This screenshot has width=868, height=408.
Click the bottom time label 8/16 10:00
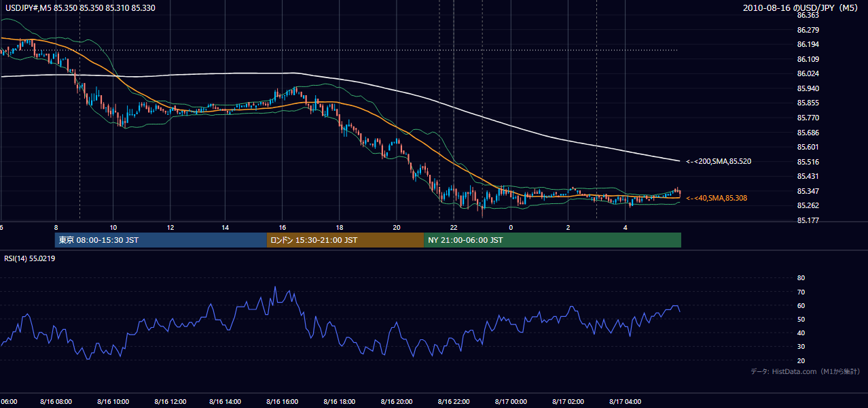(113, 401)
